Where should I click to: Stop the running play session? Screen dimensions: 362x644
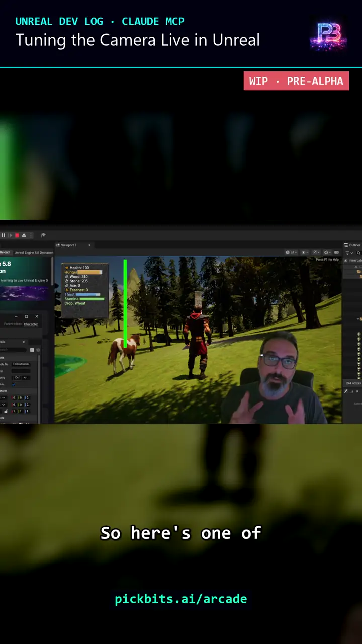pos(17,235)
